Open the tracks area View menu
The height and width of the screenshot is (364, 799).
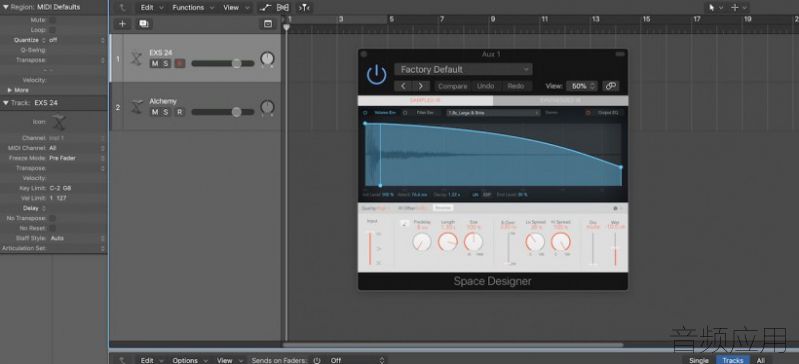click(x=236, y=8)
